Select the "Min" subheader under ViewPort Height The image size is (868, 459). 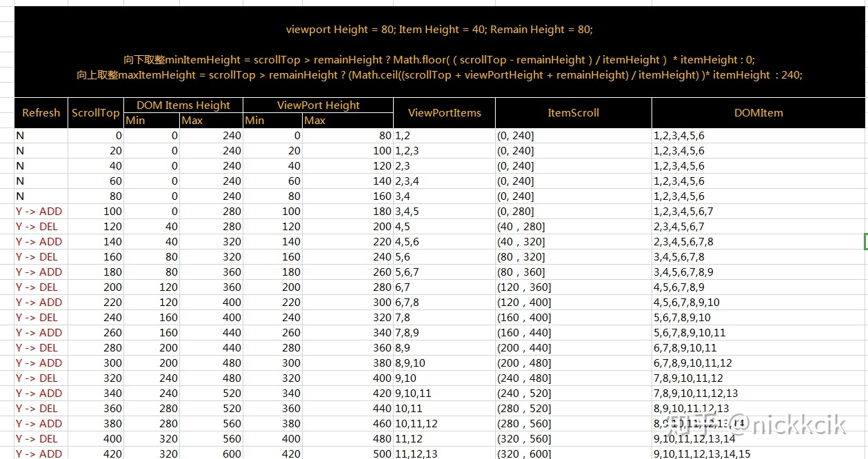272,121
